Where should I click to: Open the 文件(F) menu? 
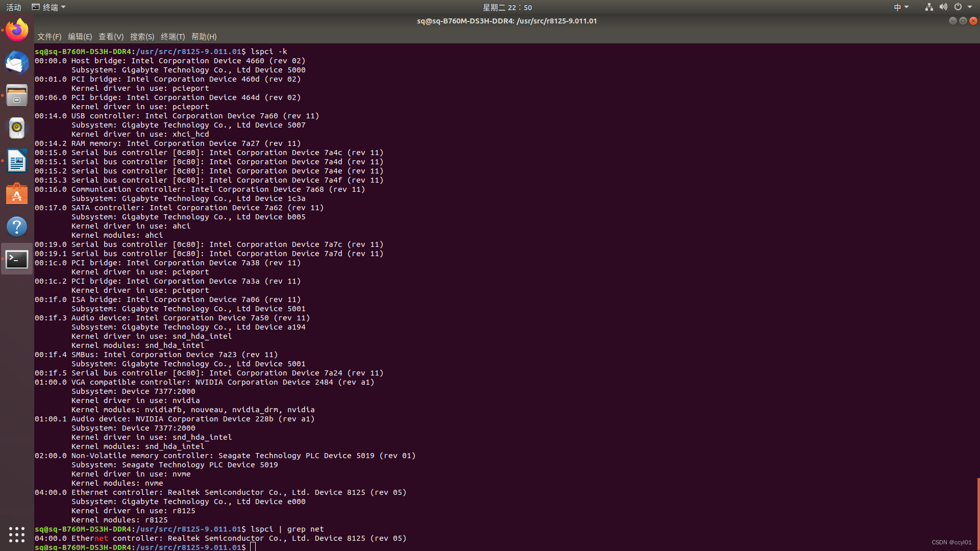click(x=49, y=37)
